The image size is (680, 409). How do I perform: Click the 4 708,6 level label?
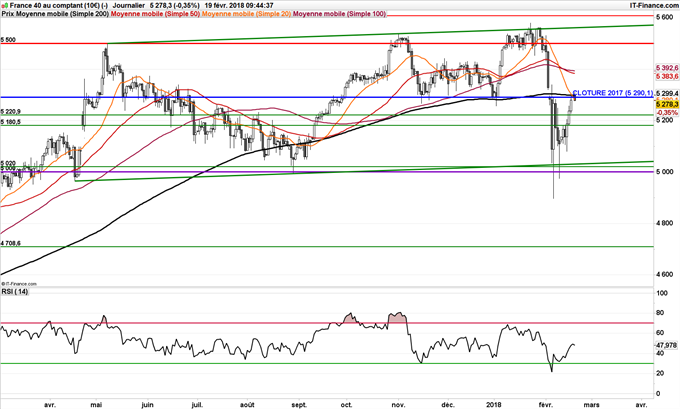(10, 243)
